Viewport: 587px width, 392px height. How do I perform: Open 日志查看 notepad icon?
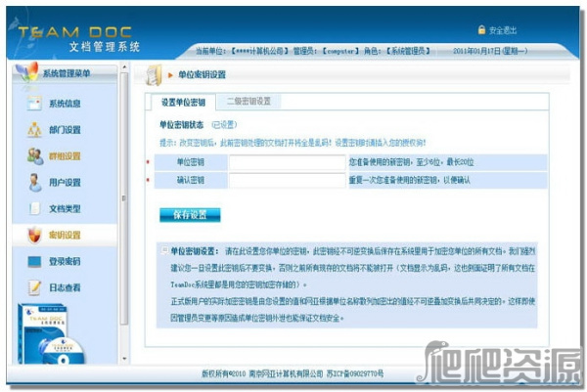(x=33, y=287)
